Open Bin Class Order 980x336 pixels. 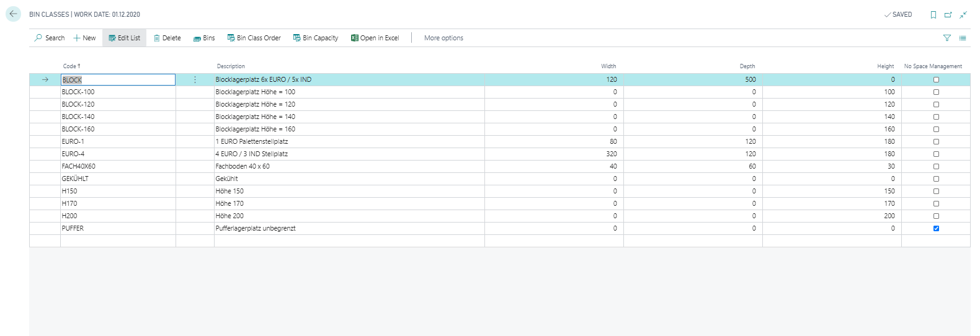tap(254, 38)
